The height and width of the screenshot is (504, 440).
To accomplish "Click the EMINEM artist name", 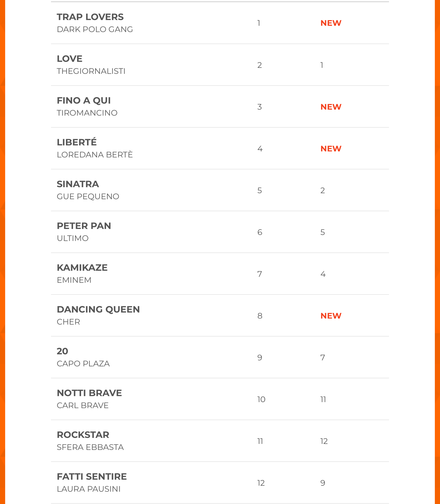I will coord(74,280).
